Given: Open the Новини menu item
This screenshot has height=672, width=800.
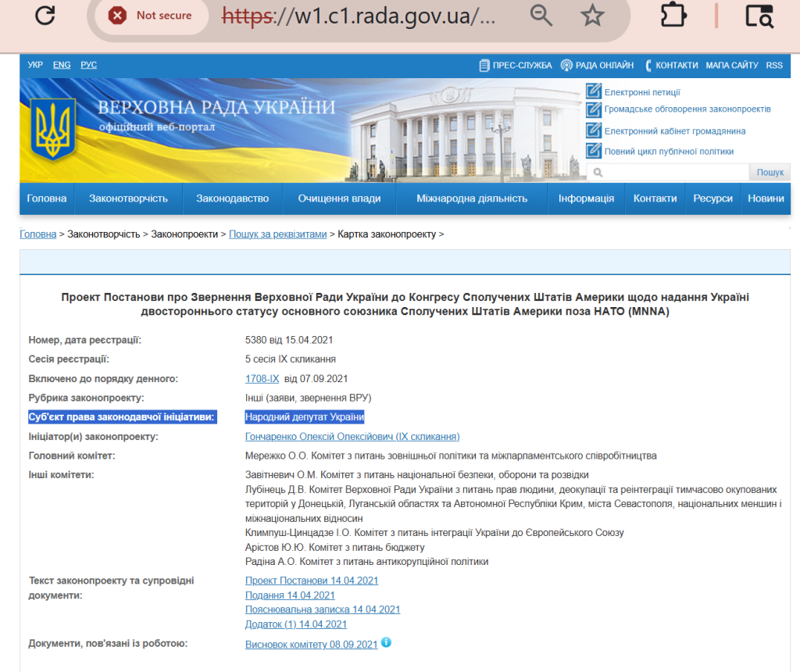Looking at the screenshot, I should 766,198.
